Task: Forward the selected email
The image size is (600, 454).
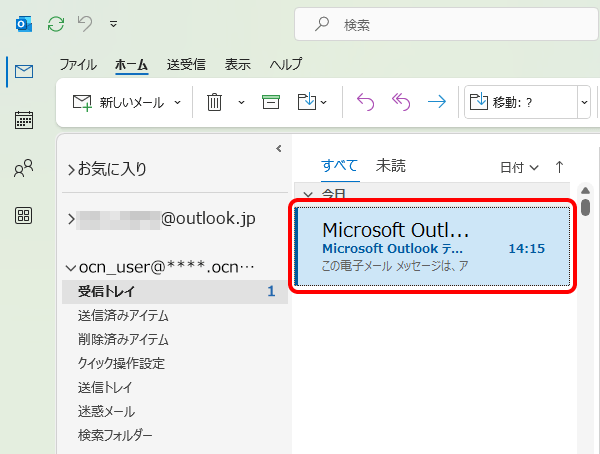Action: coord(436,101)
